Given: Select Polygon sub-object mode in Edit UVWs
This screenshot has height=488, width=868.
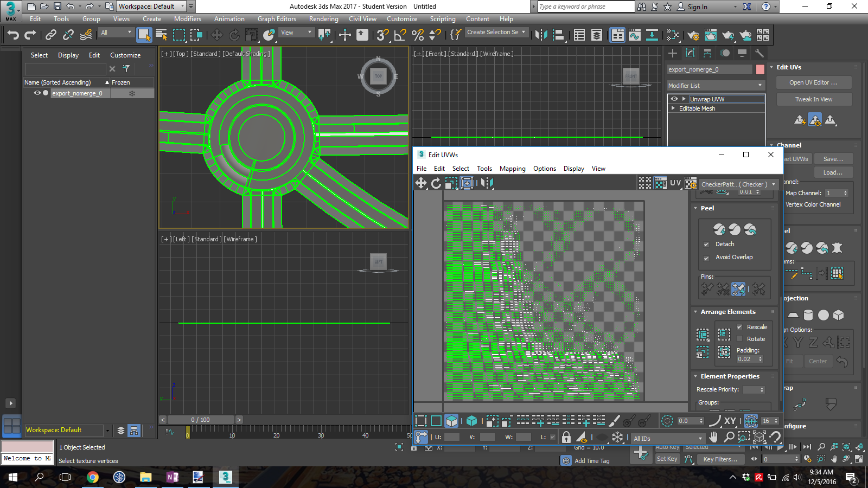Looking at the screenshot, I should [x=451, y=421].
